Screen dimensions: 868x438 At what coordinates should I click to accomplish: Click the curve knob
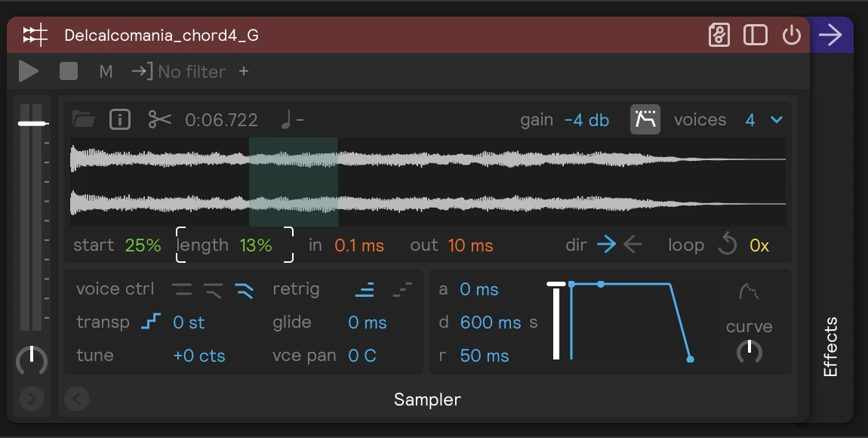(x=749, y=352)
